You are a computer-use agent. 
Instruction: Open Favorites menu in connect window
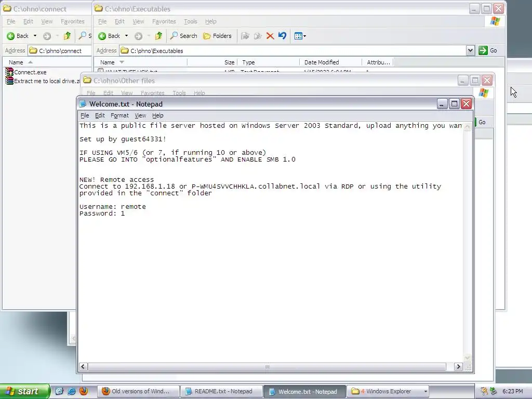tap(73, 21)
